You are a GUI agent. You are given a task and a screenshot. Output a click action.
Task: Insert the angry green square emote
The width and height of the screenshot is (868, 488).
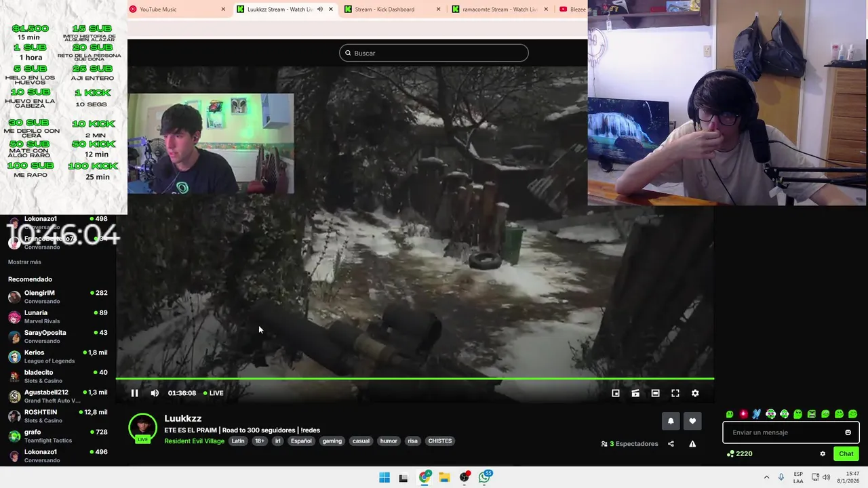(x=812, y=414)
